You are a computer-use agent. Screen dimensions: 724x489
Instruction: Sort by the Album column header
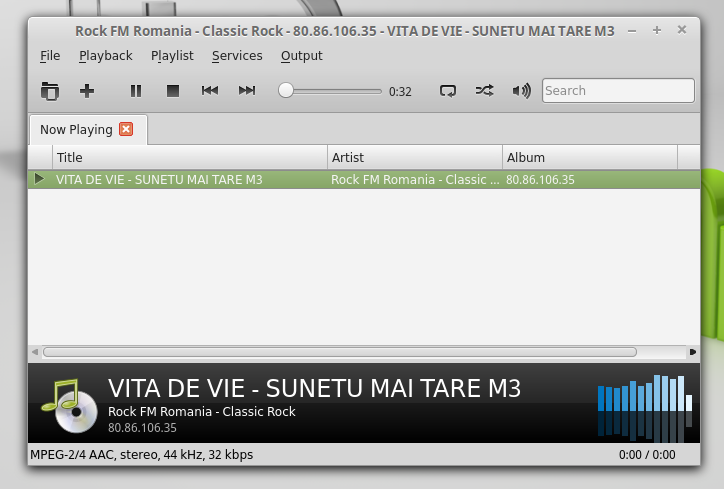(x=590, y=157)
